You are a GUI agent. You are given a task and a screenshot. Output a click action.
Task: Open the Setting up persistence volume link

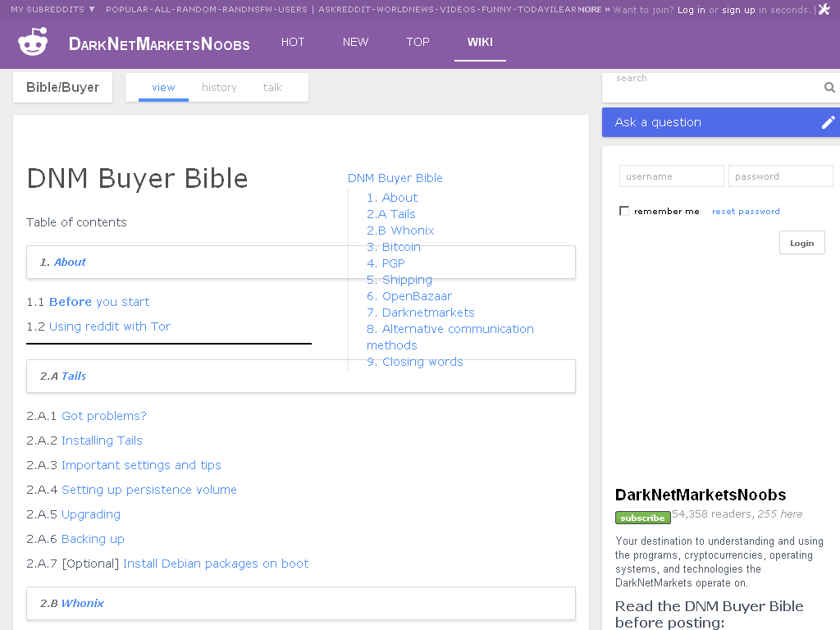[149, 491]
